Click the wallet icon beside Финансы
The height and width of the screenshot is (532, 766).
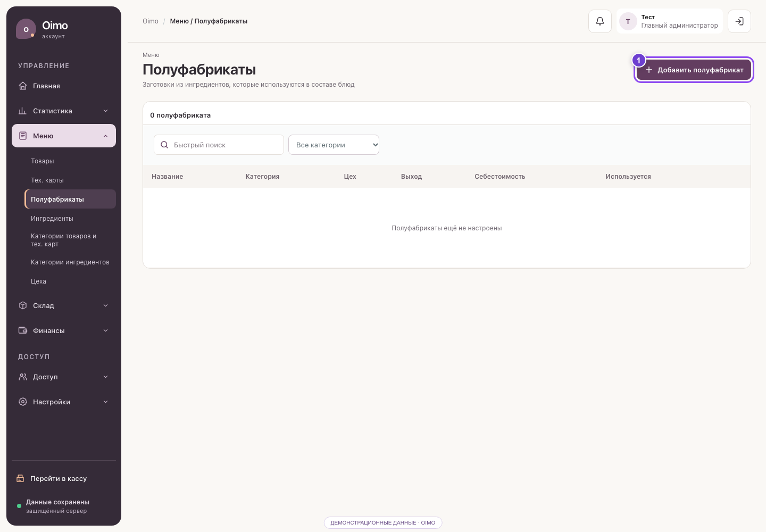(23, 330)
